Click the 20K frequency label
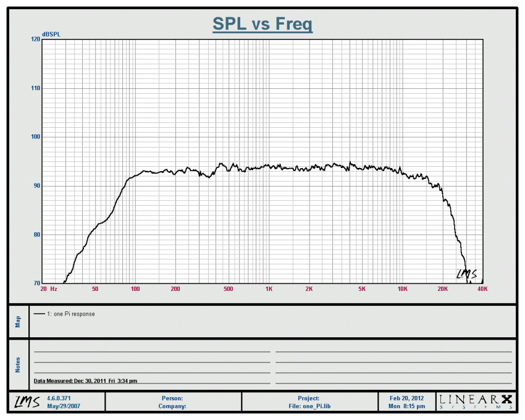This screenshot has height=420, width=525. click(x=442, y=289)
